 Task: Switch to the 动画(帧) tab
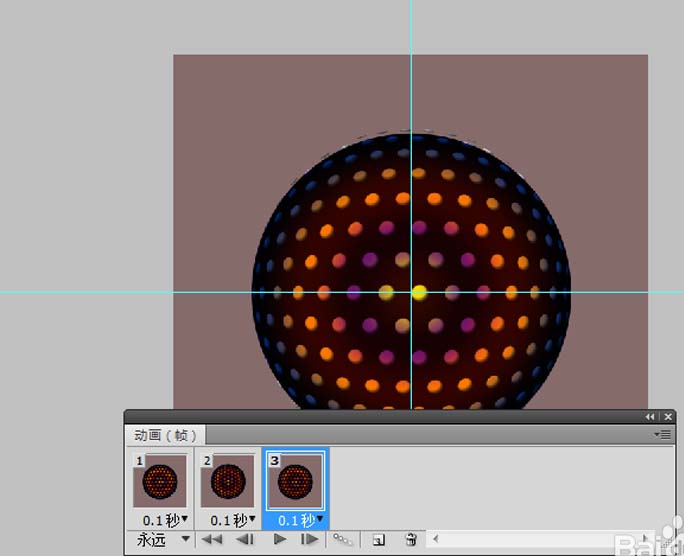tap(166, 435)
